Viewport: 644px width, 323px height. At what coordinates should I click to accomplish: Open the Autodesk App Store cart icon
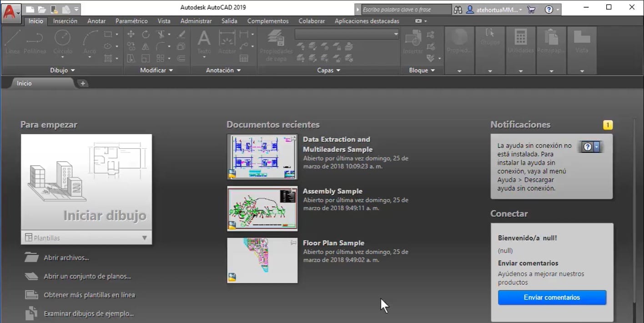[531, 9]
